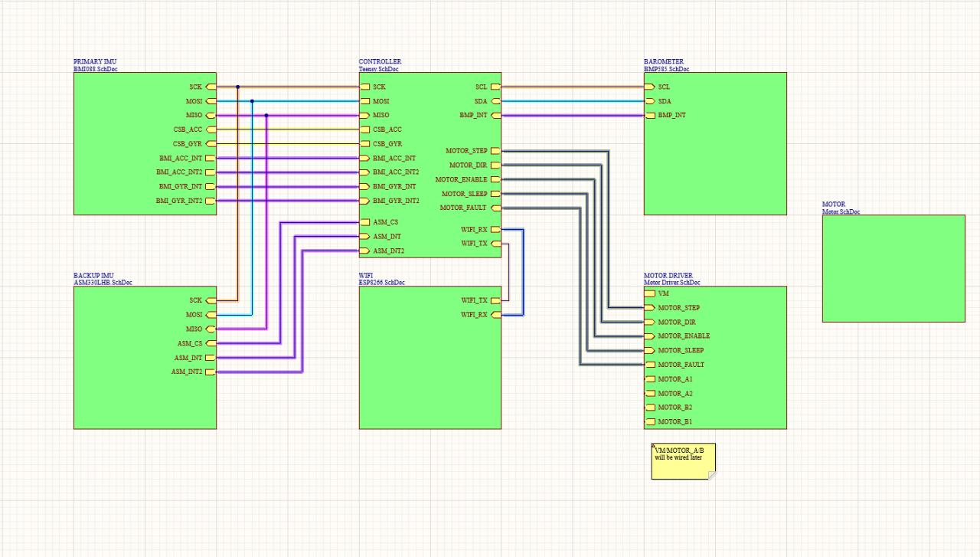Select VM port icon on MOTOR DRIVER
Screen dimensions: 980x557
[650, 293]
